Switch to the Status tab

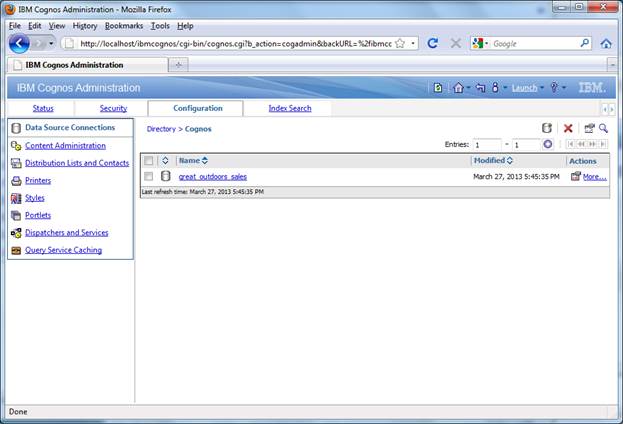(43, 108)
